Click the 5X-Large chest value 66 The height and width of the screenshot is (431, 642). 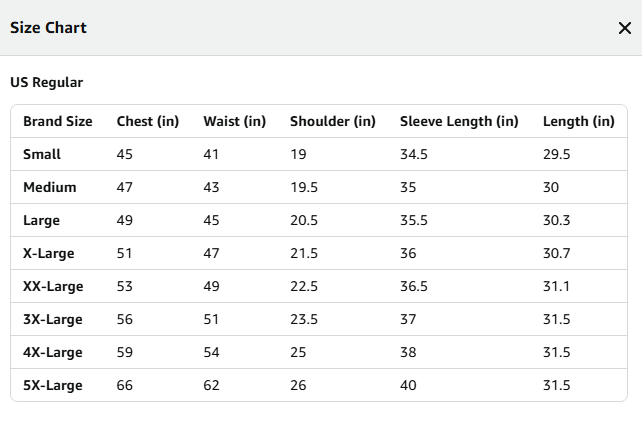coord(125,386)
